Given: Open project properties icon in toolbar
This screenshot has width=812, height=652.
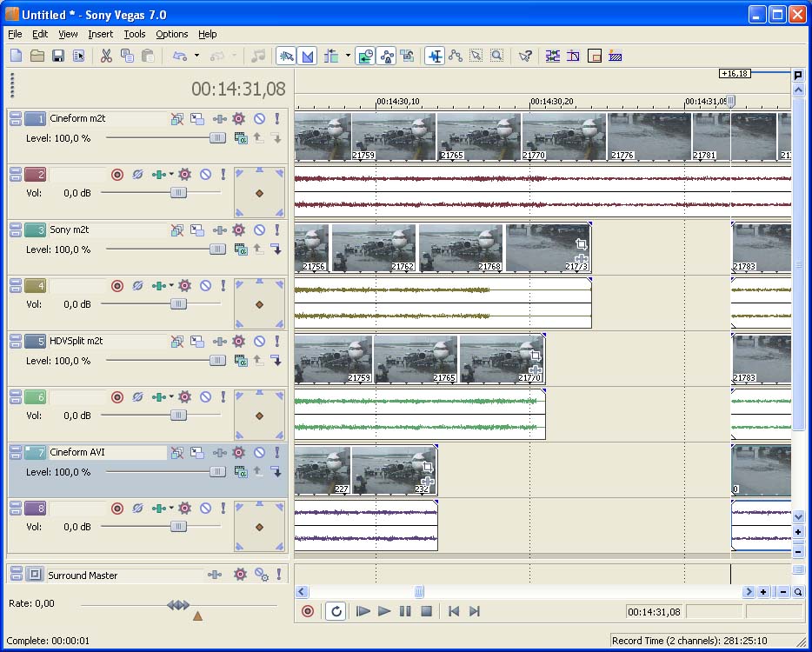Looking at the screenshot, I should pos(79,56).
